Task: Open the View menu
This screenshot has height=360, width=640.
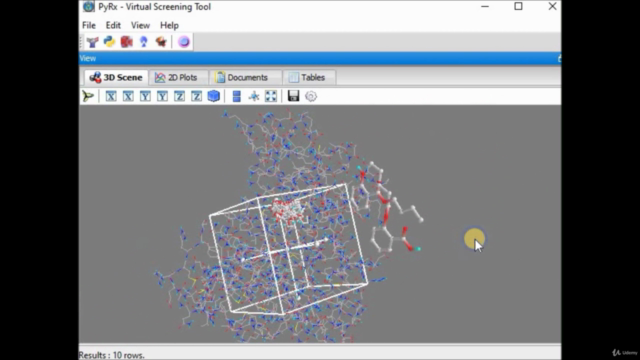Action: click(x=140, y=25)
